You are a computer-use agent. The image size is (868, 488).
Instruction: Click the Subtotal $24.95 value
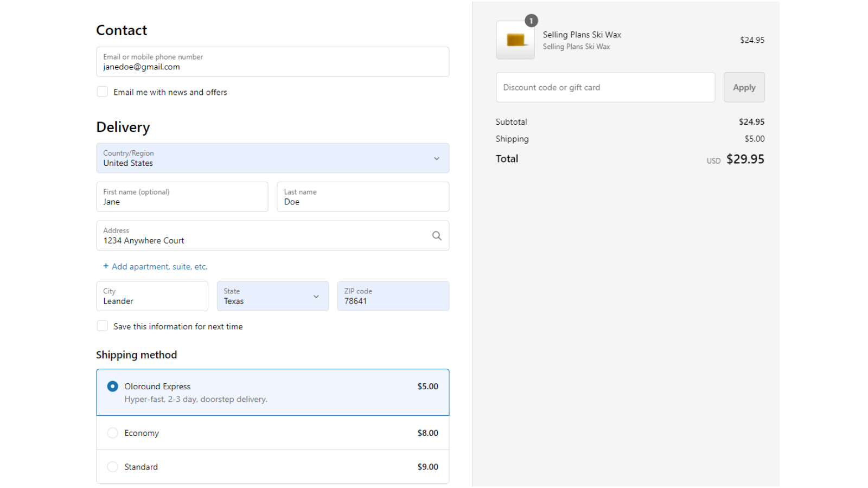tap(752, 122)
